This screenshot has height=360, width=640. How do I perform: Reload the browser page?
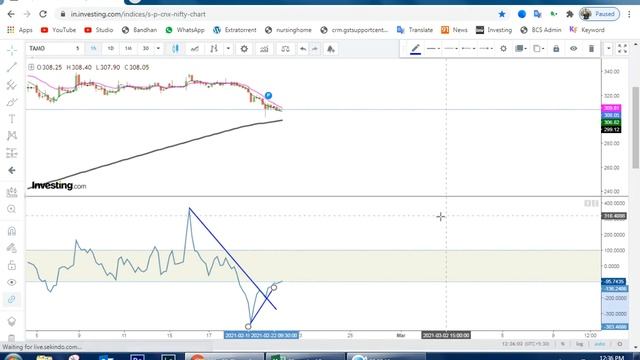coord(43,14)
